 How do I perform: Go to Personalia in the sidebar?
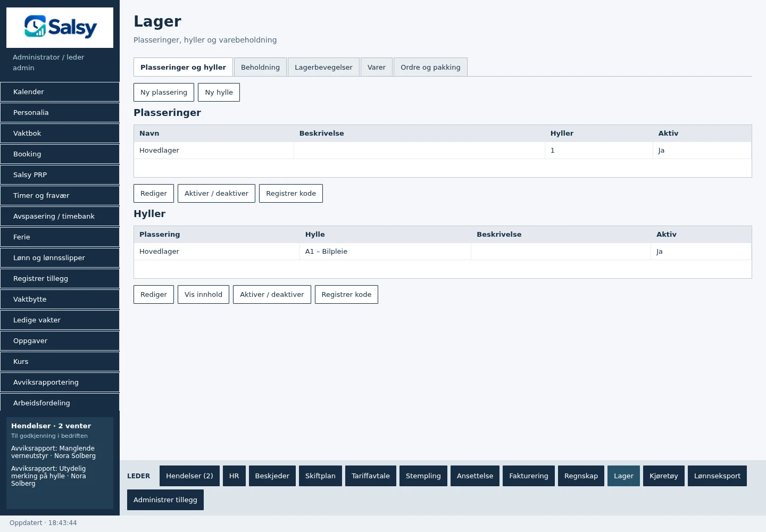pyautogui.click(x=60, y=112)
